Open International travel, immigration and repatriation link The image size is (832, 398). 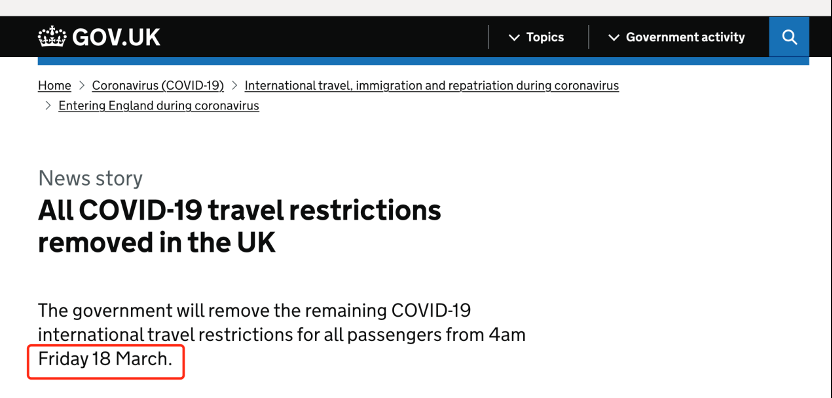(431, 85)
